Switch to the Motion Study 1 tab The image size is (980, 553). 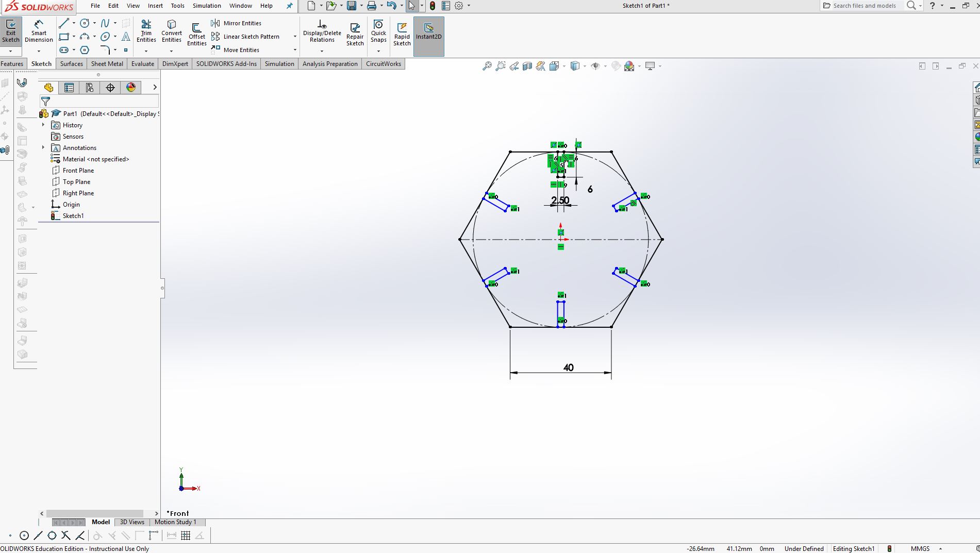tap(175, 522)
